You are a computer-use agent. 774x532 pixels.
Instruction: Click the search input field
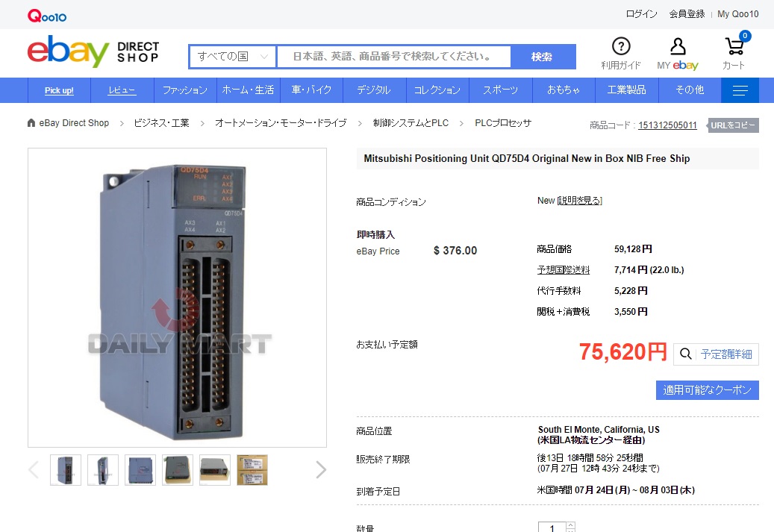coord(394,57)
